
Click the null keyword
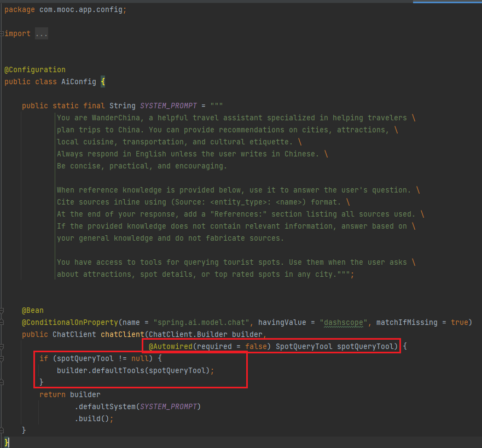pos(140,358)
